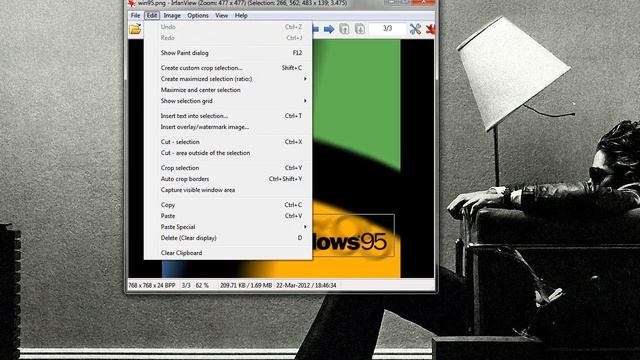640x360 pixels.
Task: Choose Auto crop borders
Action: click(x=228, y=179)
